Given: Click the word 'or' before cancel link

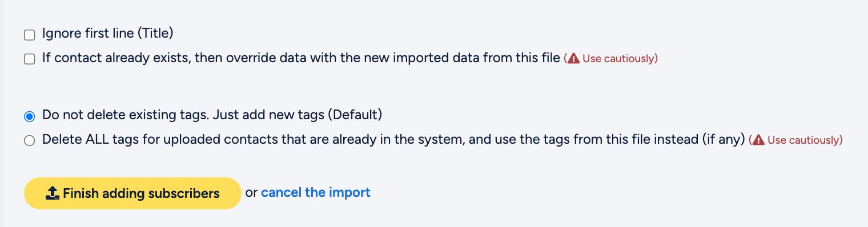Looking at the screenshot, I should [251, 193].
